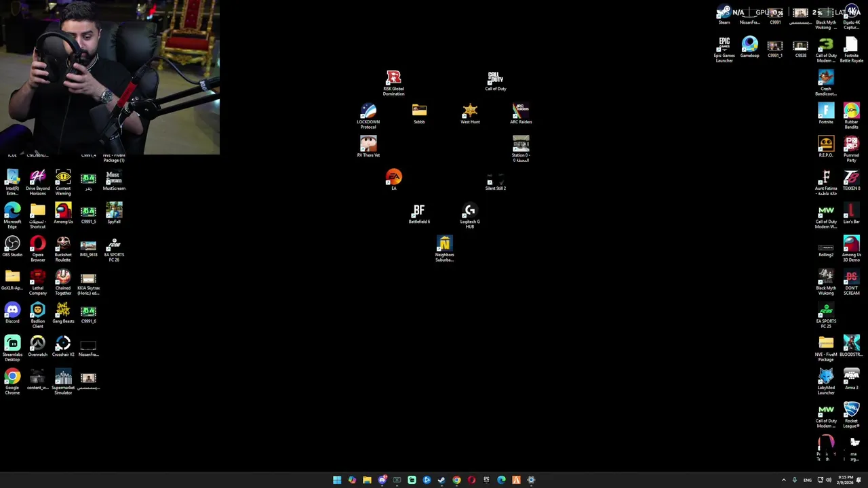The image size is (868, 488).
Task: Open the Crash Bandicoot desktop shortcut
Action: [826, 83]
